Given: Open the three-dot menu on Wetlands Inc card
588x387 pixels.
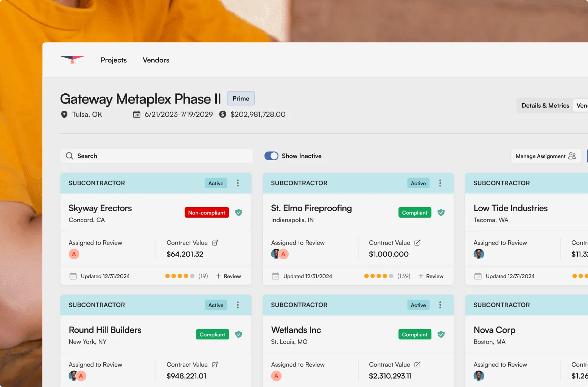Looking at the screenshot, I should (440, 305).
